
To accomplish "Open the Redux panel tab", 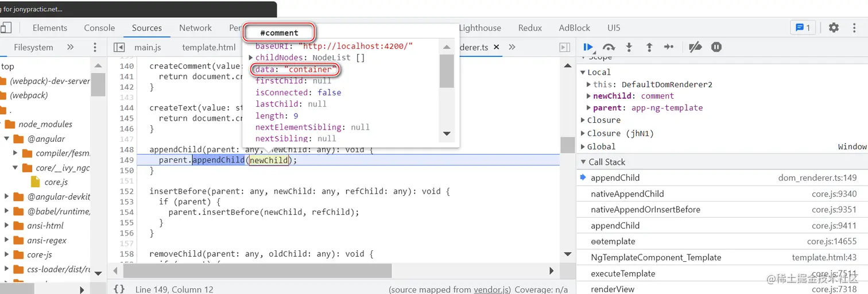I will 530,28.
